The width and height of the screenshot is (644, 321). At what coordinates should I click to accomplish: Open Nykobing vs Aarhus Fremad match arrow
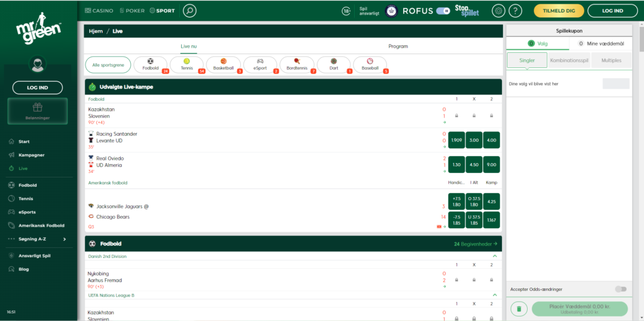click(x=445, y=286)
